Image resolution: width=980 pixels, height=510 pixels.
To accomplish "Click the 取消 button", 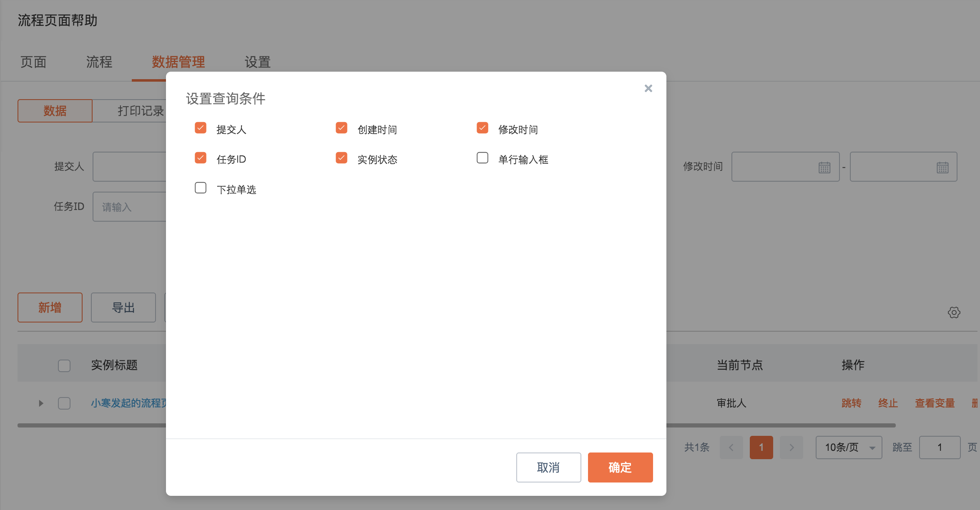I will coord(548,467).
